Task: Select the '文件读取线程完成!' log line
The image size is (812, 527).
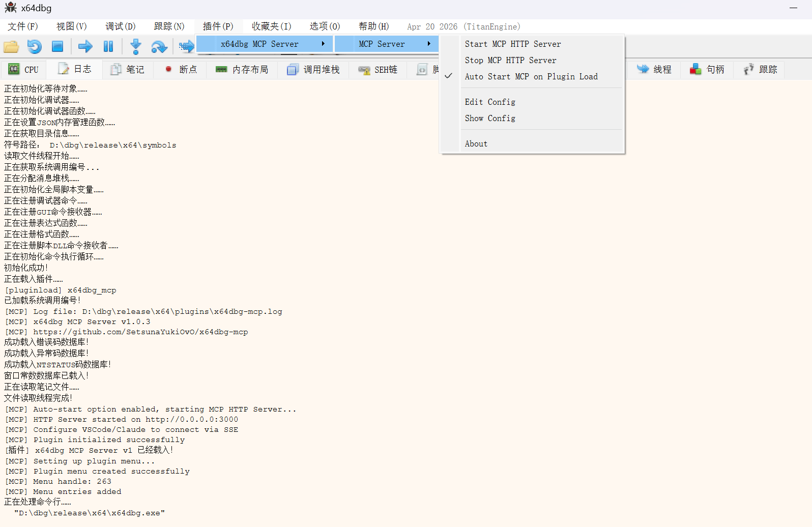Action: (38, 398)
